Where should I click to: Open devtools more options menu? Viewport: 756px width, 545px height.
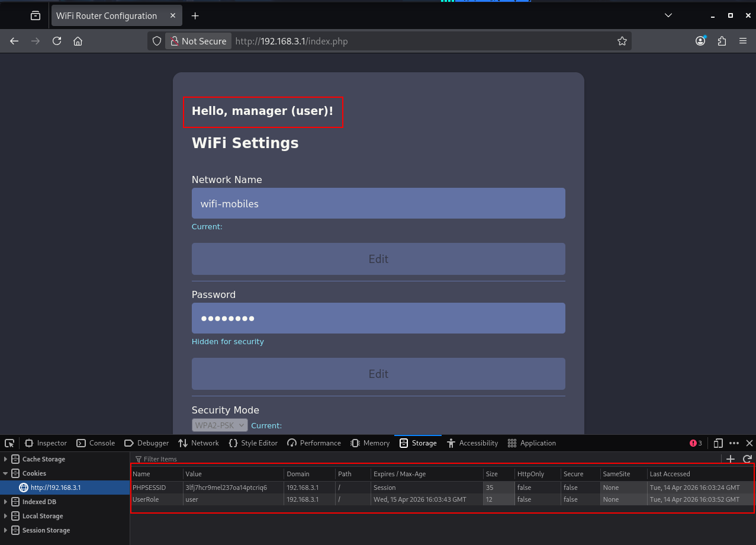tap(734, 443)
